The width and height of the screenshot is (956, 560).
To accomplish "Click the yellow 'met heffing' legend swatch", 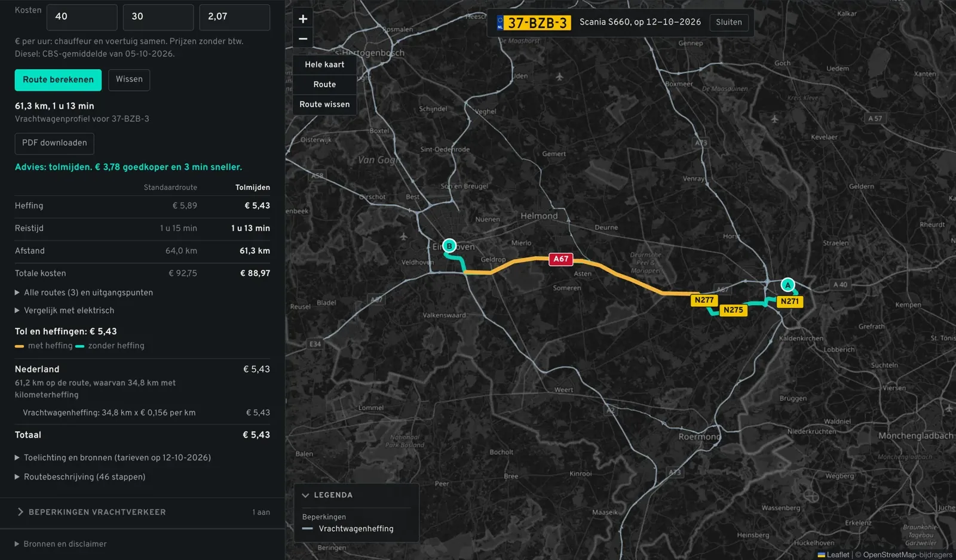I will tap(19, 346).
